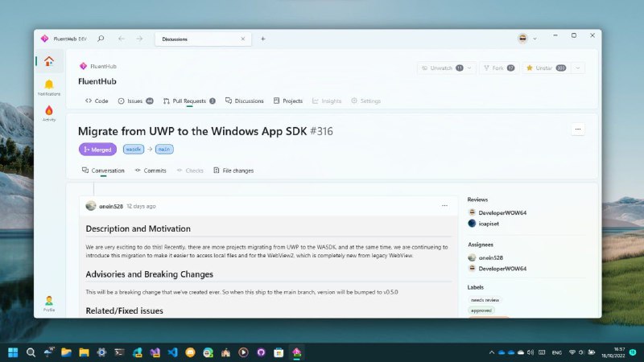
Task: Click the 'Related/Fixed issues' heading
Action: (125, 311)
